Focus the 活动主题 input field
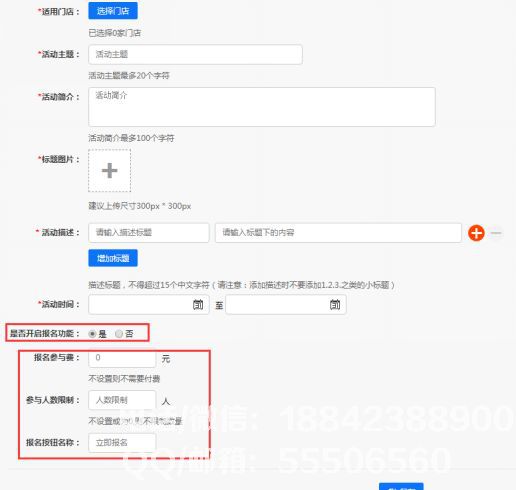This screenshot has width=516, height=490. pos(195,54)
